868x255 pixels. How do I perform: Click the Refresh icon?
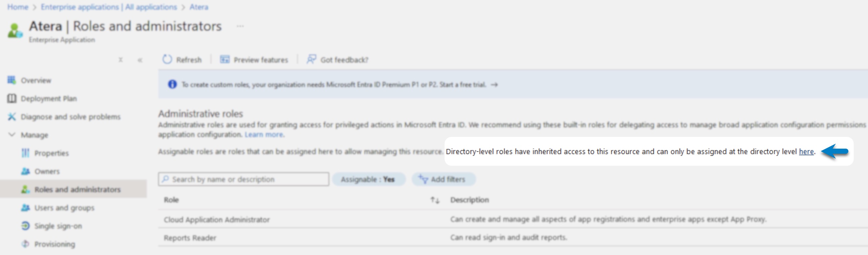click(167, 59)
